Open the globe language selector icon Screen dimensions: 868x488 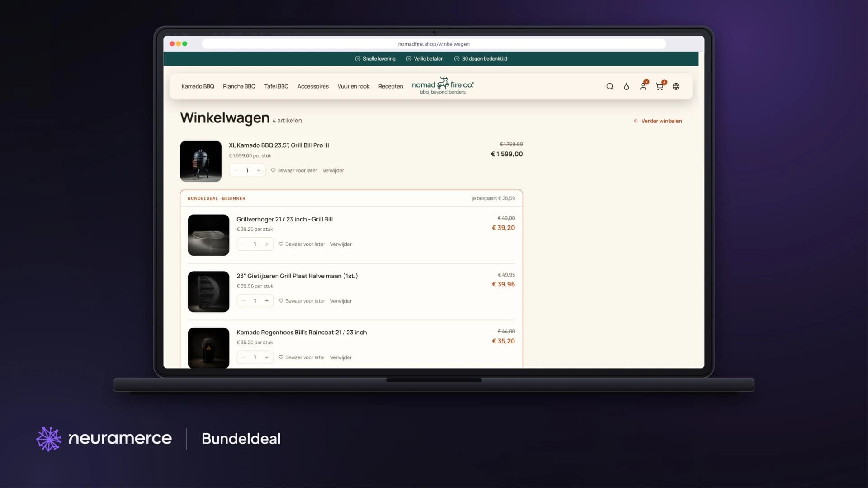[676, 86]
